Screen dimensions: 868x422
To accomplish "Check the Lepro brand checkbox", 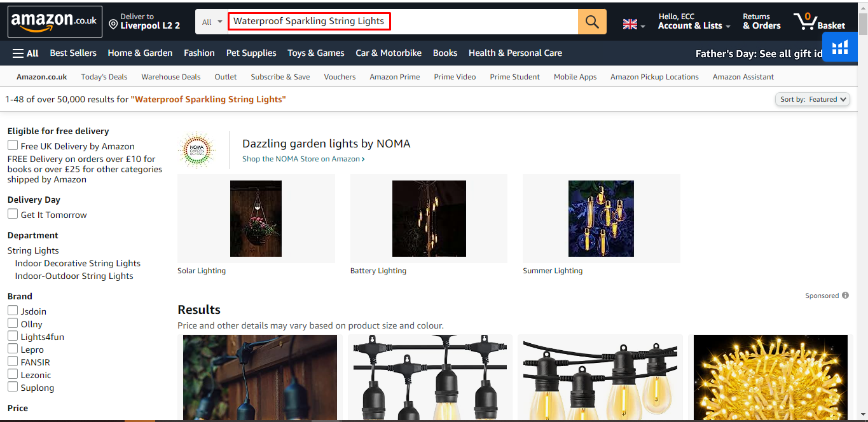I will pos(13,349).
